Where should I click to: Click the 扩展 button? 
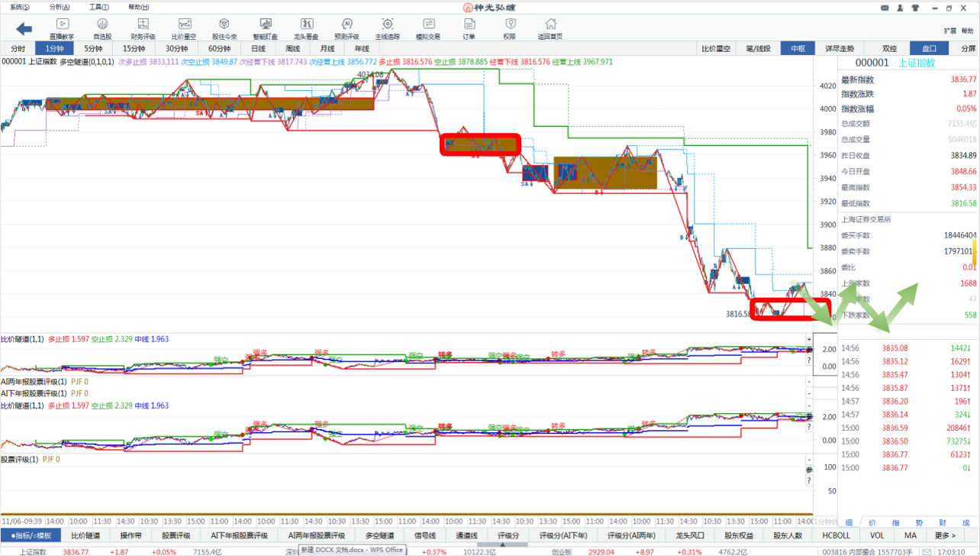click(949, 31)
